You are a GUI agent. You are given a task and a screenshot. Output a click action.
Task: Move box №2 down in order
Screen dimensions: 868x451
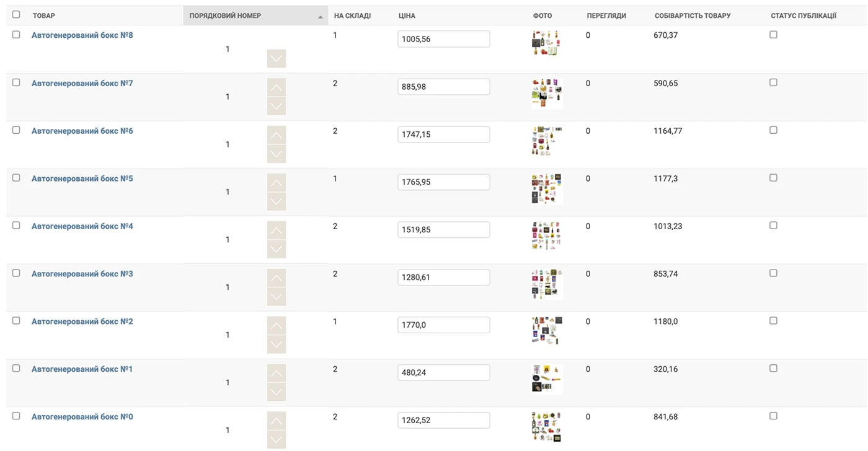click(x=277, y=344)
